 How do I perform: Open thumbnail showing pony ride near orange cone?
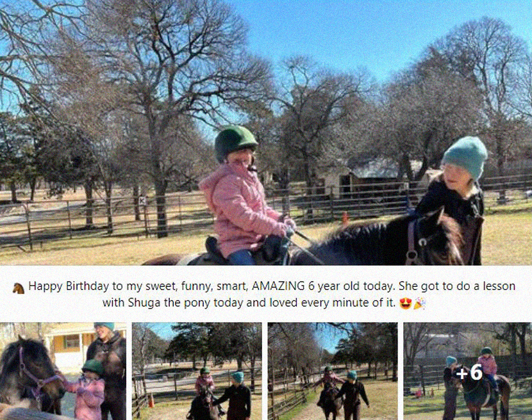(197, 371)
